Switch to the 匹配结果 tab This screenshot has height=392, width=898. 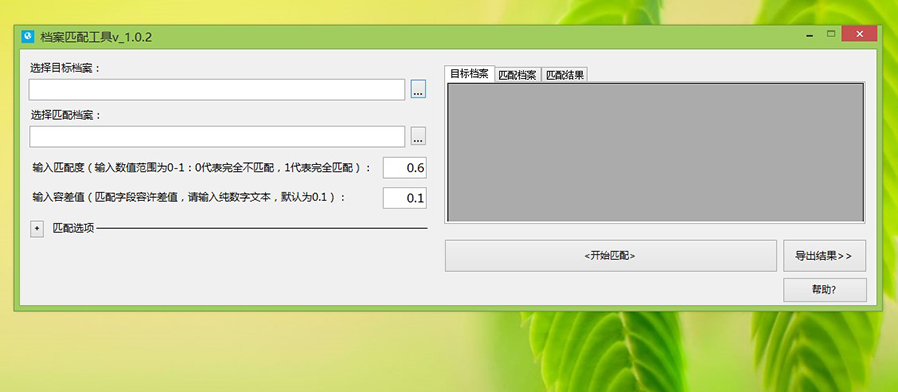point(565,75)
